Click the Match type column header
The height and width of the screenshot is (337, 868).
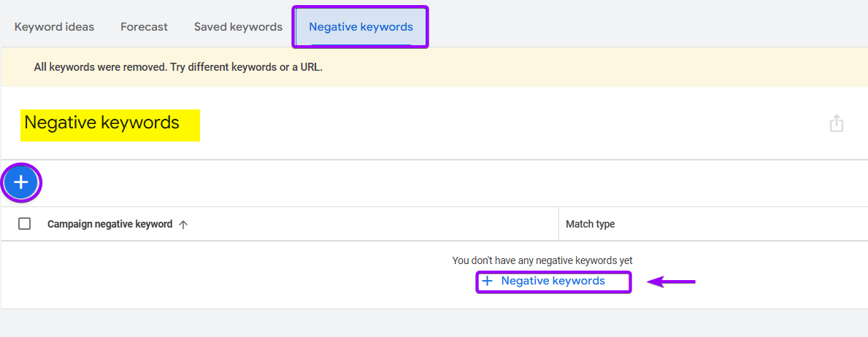click(590, 224)
